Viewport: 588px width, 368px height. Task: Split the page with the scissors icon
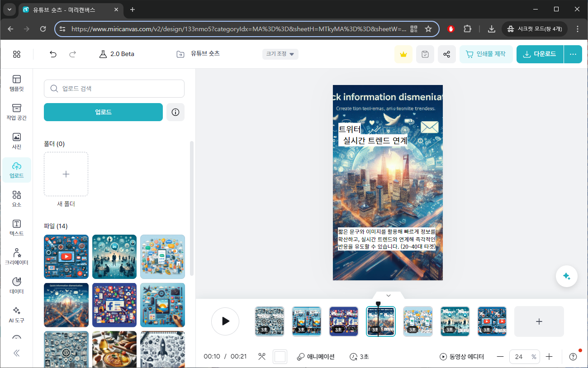(262, 357)
